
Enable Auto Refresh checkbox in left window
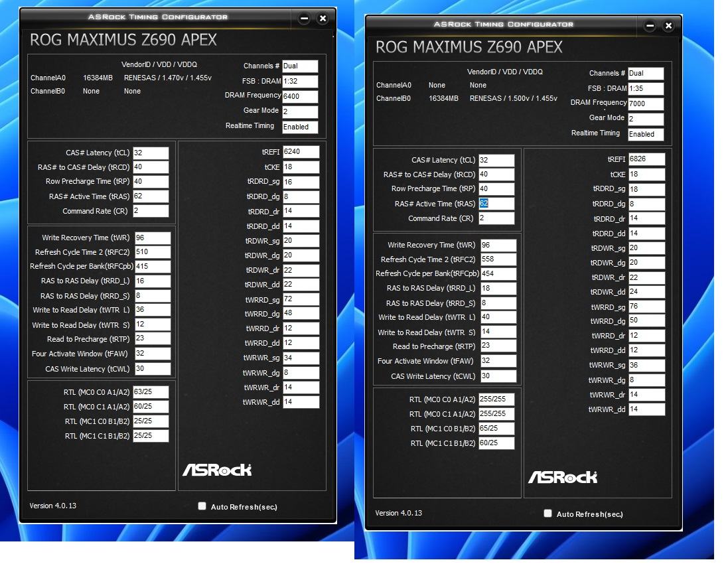(202, 506)
